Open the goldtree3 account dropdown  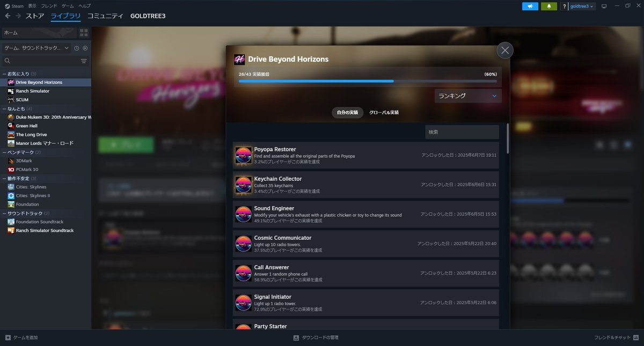pos(582,6)
